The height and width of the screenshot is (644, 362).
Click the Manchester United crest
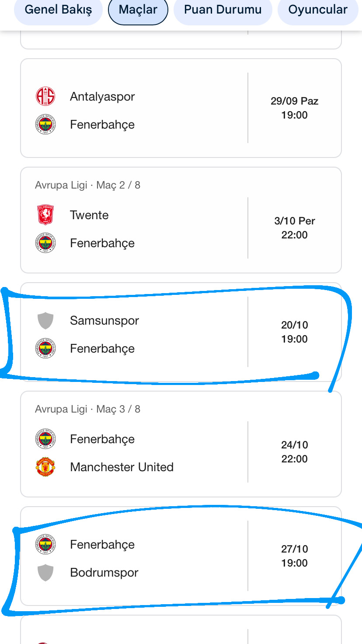45,467
